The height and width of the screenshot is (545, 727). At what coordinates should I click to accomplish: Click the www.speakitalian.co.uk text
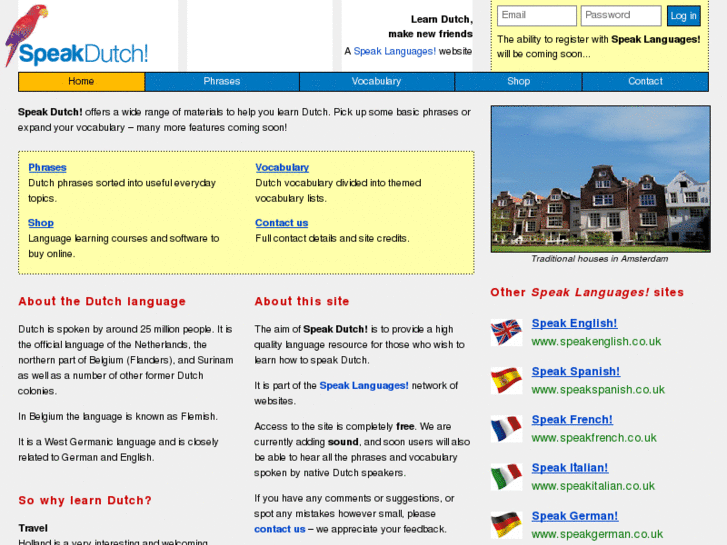click(593, 487)
